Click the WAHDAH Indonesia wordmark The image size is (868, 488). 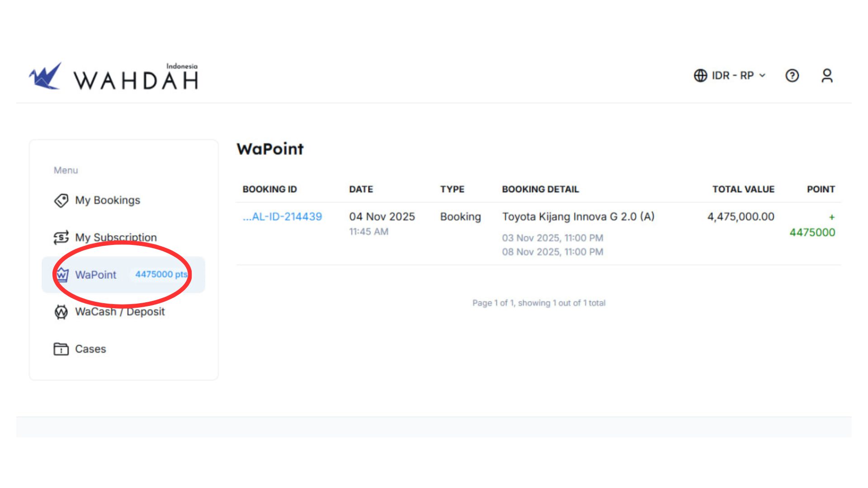click(x=136, y=79)
